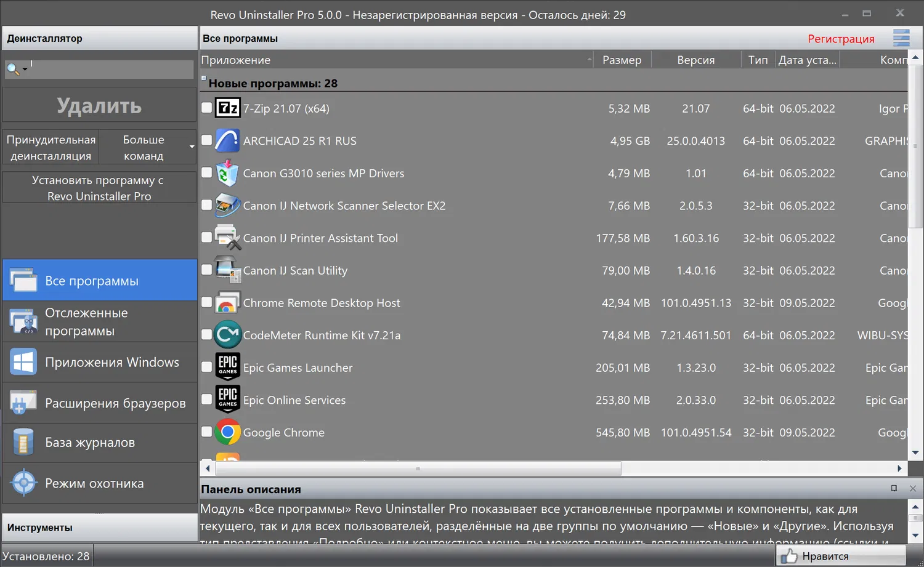Click the CodeMeter Runtime Kit icon
This screenshot has width=924, height=567.
(227, 335)
